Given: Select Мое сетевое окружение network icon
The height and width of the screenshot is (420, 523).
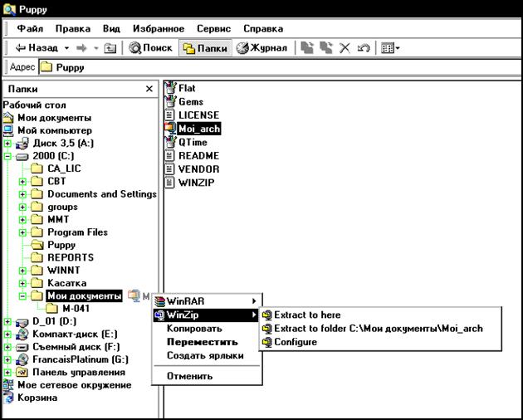Looking at the screenshot, I should (8, 385).
